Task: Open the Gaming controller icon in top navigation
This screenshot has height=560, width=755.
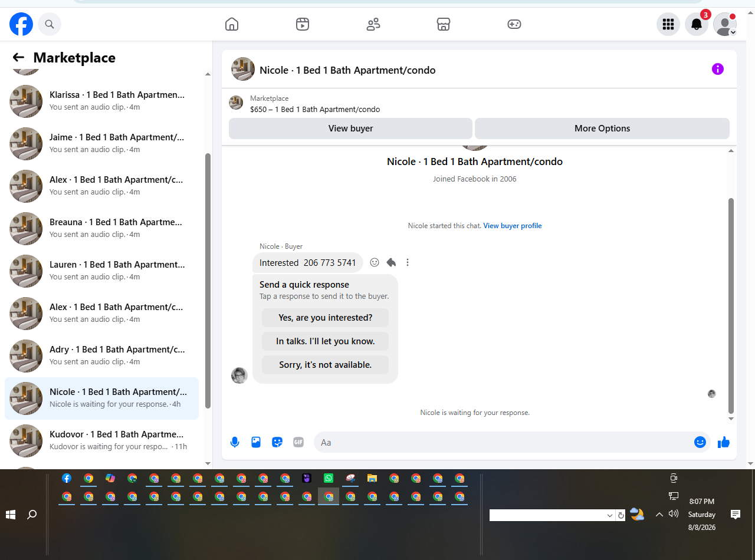Action: pyautogui.click(x=514, y=24)
